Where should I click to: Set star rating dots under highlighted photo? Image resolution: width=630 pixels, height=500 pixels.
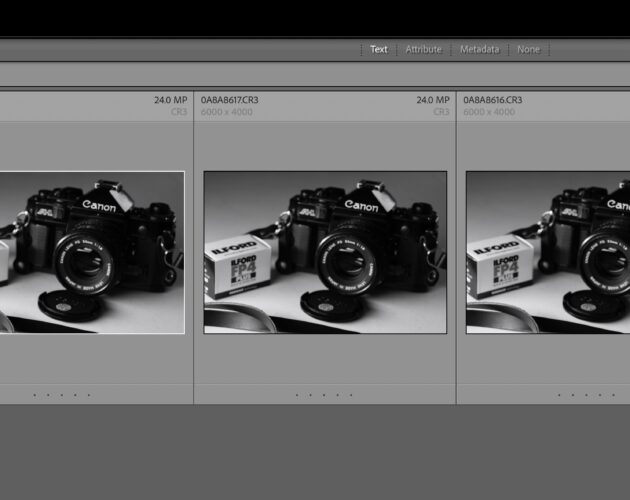[61, 395]
